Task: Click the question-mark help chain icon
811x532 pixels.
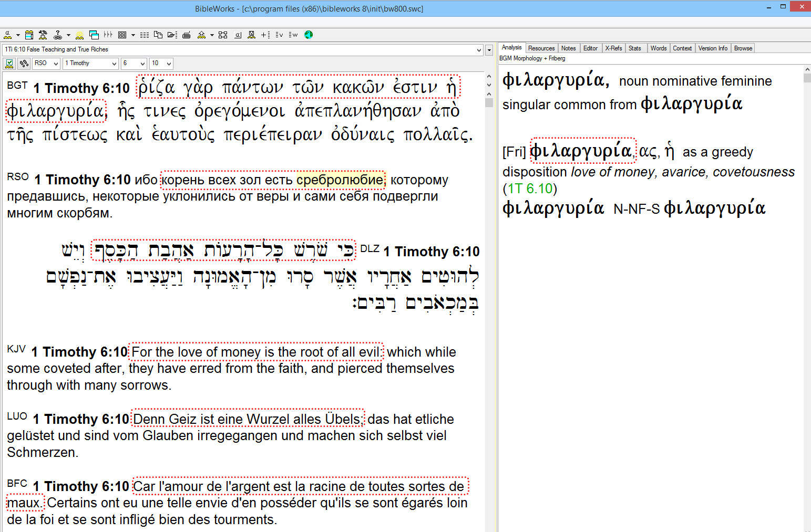Action: click(58, 35)
